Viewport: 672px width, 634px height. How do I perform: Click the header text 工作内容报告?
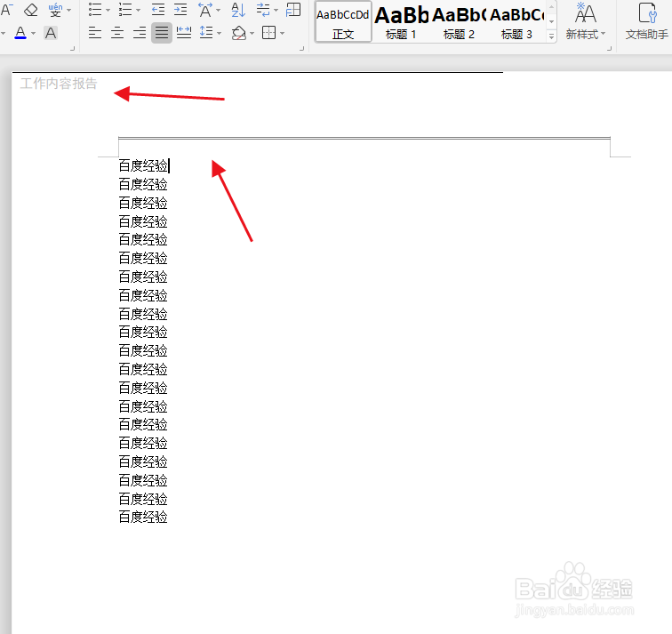[x=59, y=84]
